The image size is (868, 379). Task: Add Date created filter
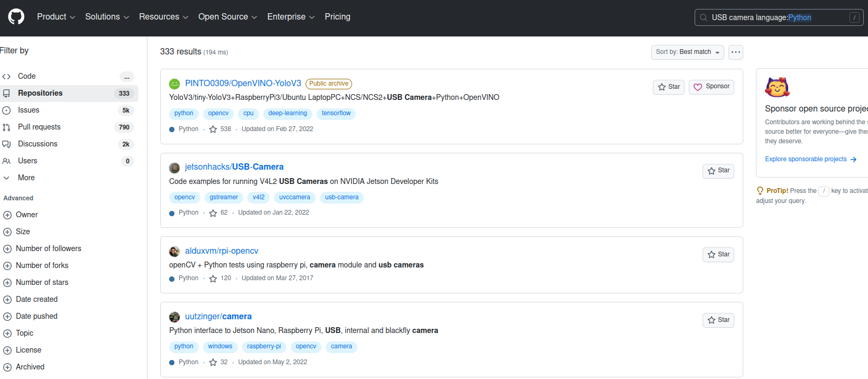pos(37,299)
